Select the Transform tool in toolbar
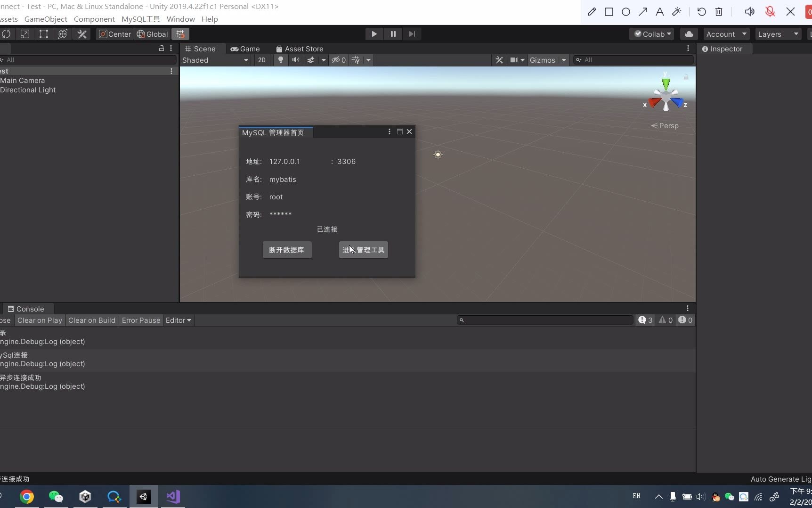This screenshot has height=508, width=812. (63, 34)
